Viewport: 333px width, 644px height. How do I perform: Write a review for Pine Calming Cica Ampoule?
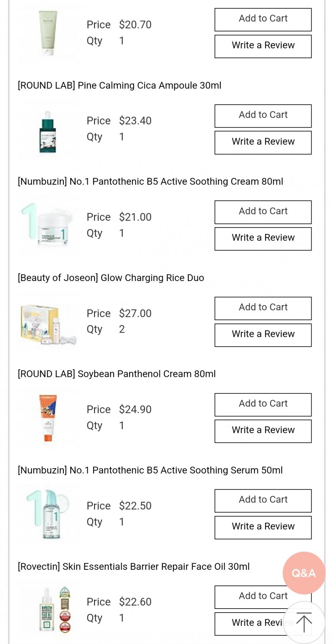263,142
